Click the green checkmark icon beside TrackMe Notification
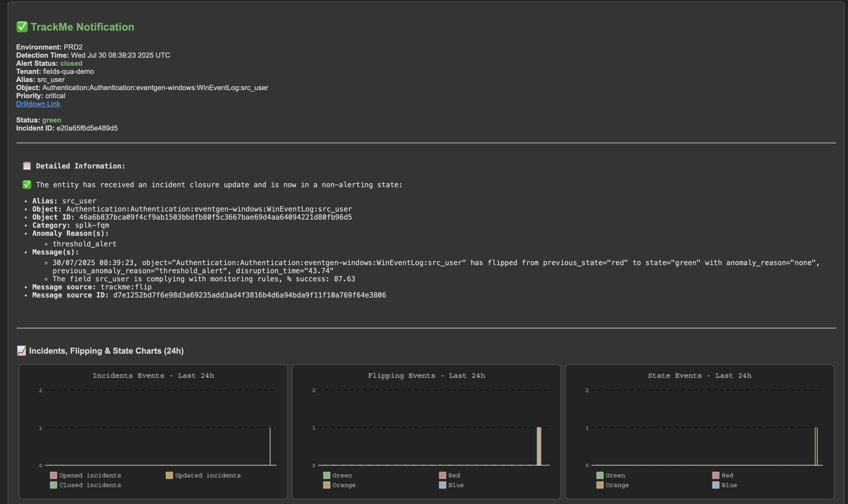The image size is (848, 504). [x=22, y=27]
